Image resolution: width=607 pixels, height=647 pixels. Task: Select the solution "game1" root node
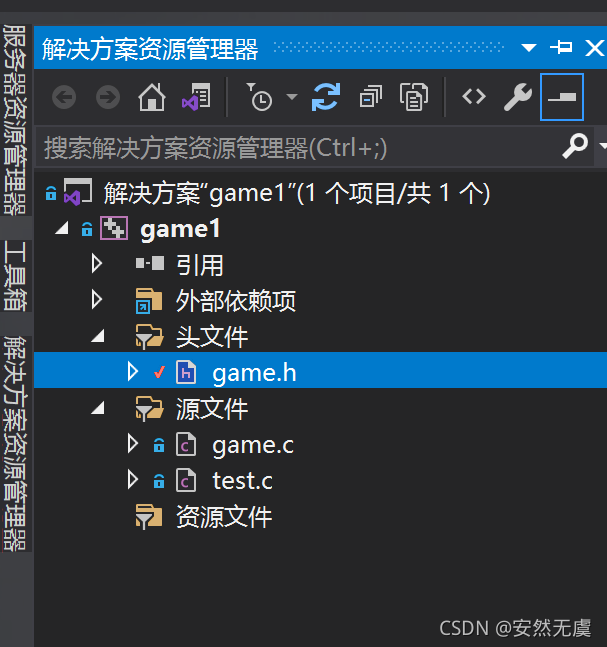(x=297, y=193)
